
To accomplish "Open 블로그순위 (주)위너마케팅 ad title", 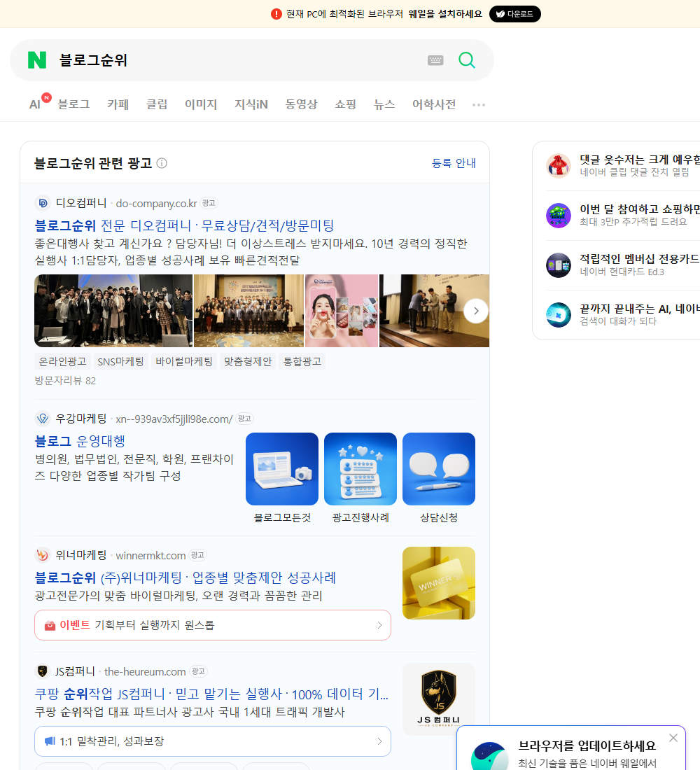I will click(x=185, y=577).
